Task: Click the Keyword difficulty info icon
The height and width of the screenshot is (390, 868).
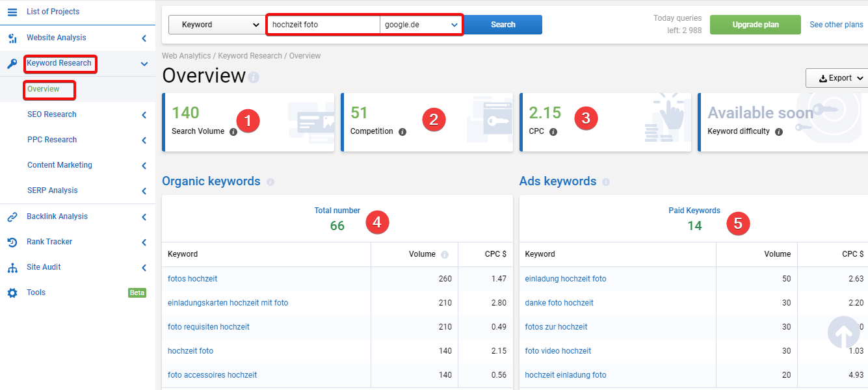Action: (x=779, y=132)
